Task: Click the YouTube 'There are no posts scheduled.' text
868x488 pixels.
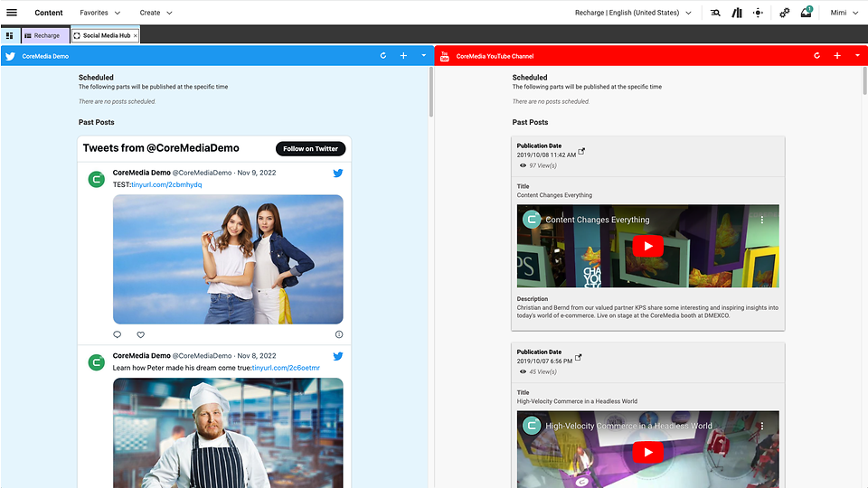Action: tap(551, 102)
